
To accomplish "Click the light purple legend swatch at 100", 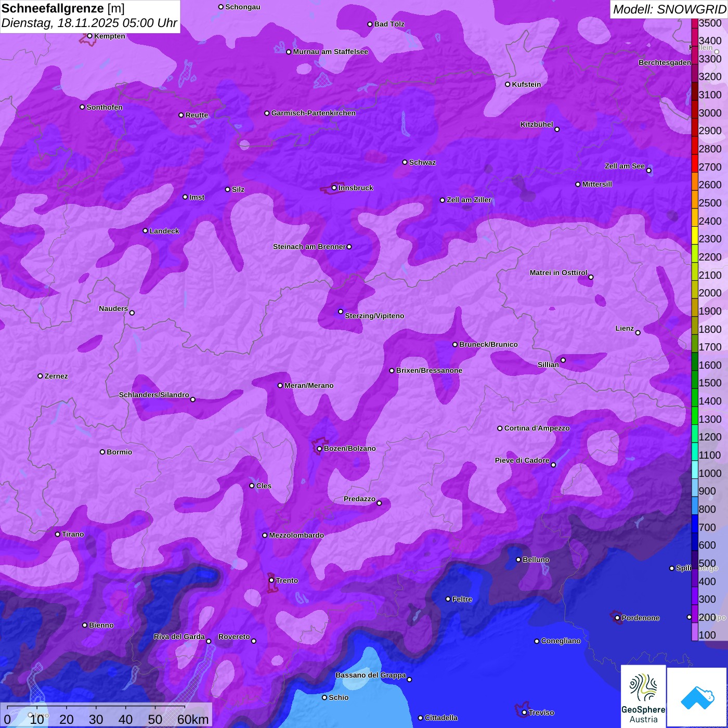I will coord(695,631).
